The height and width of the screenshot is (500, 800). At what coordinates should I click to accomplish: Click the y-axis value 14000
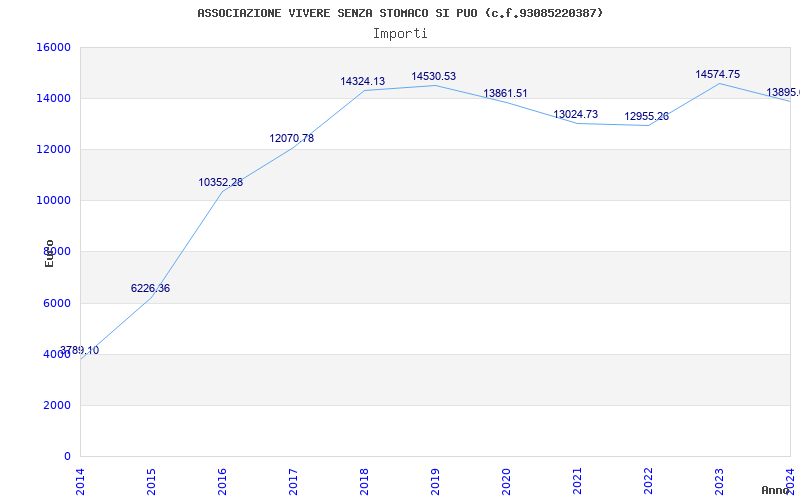53,98
